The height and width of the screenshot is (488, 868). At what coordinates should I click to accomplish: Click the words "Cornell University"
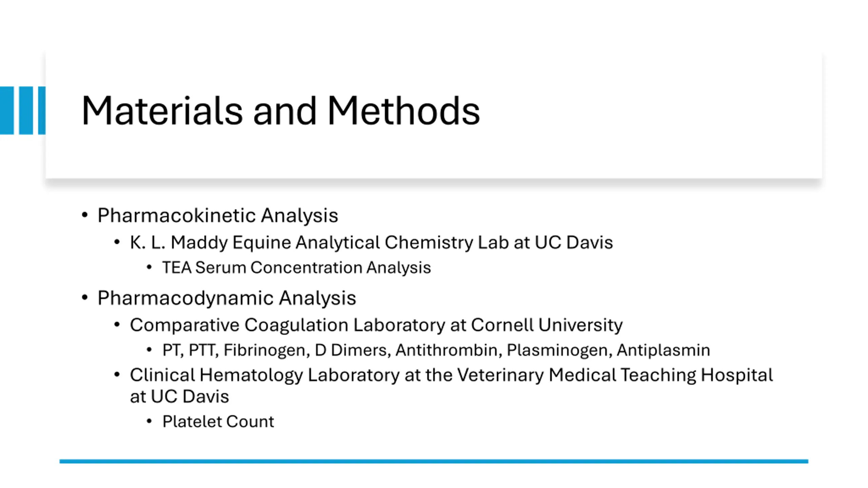point(547,325)
